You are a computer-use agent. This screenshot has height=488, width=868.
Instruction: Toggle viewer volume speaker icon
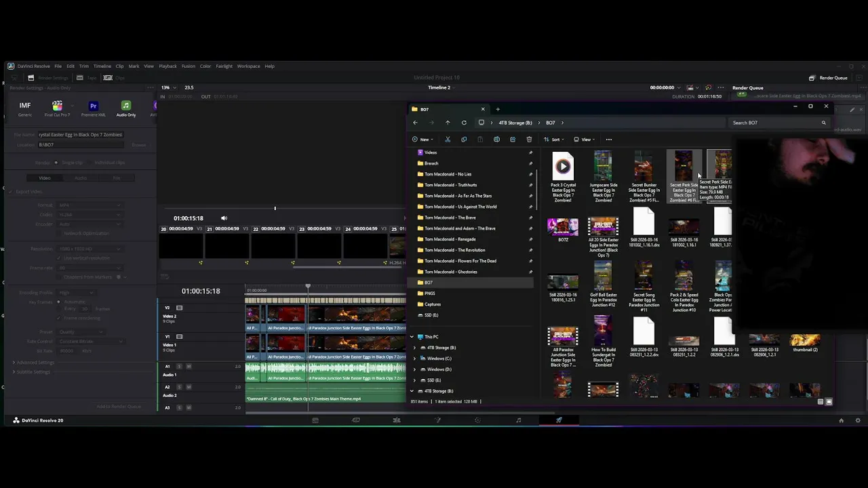(x=224, y=218)
